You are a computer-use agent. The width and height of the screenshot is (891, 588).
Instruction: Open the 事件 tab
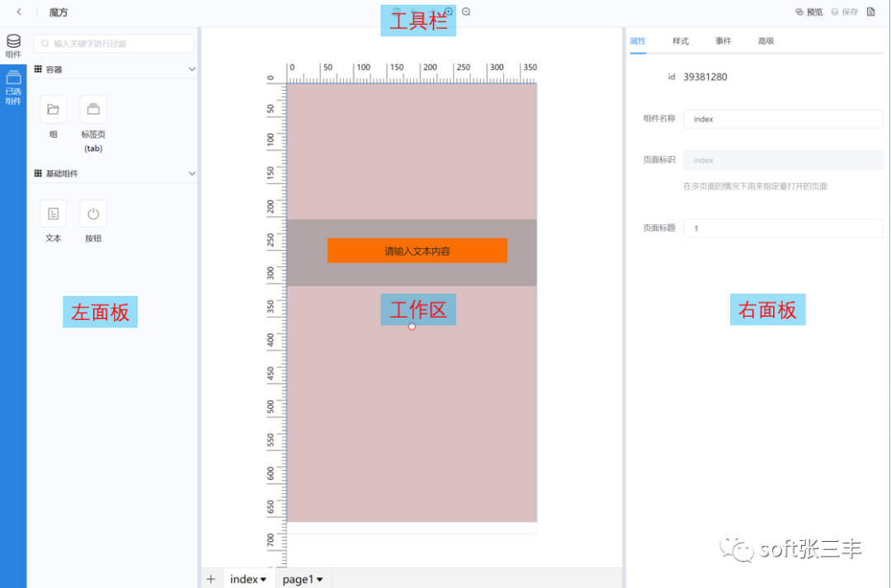[x=723, y=41]
